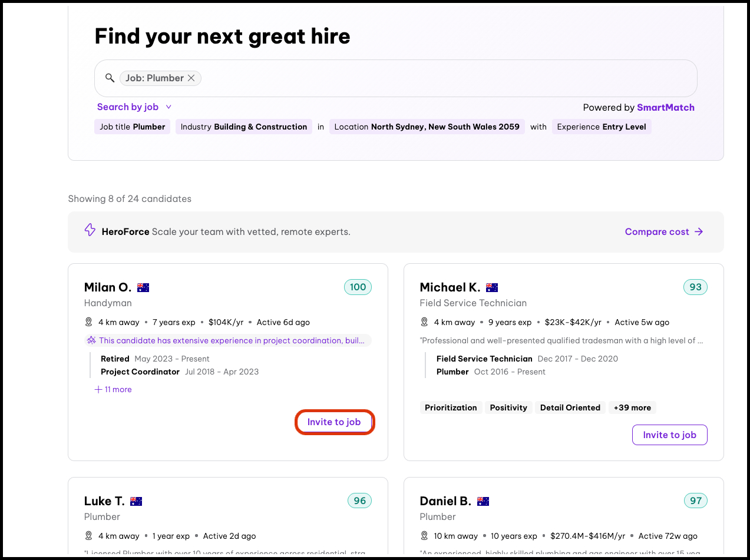Invite Milan O. to job

334,422
